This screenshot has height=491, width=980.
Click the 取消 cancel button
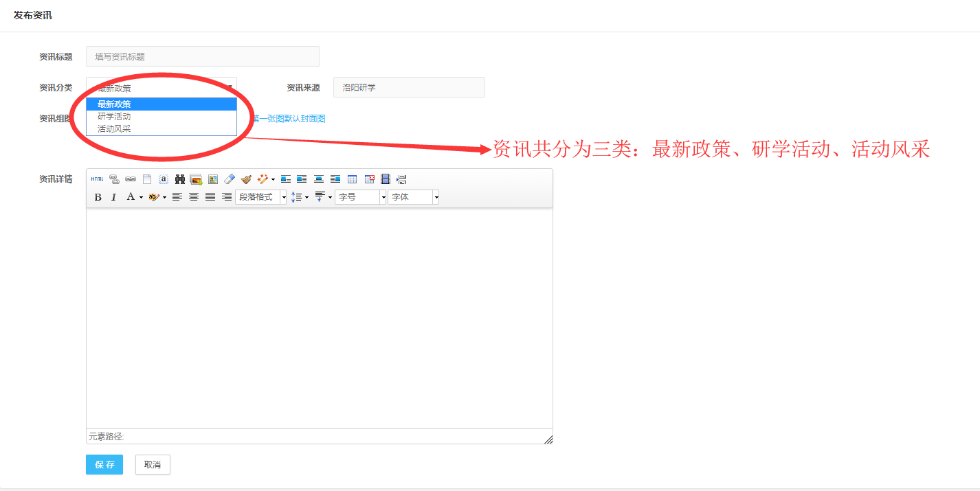coord(153,465)
